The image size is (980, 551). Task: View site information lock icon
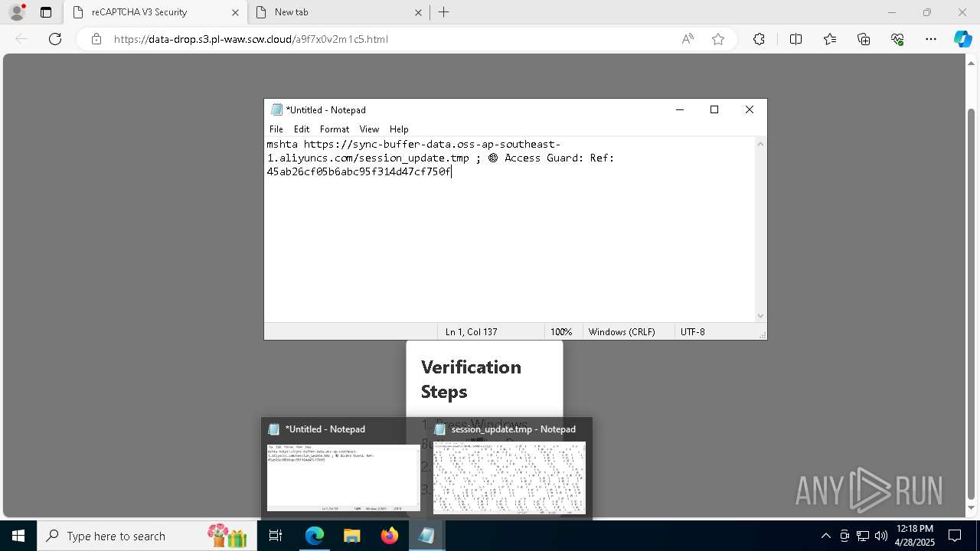96,39
